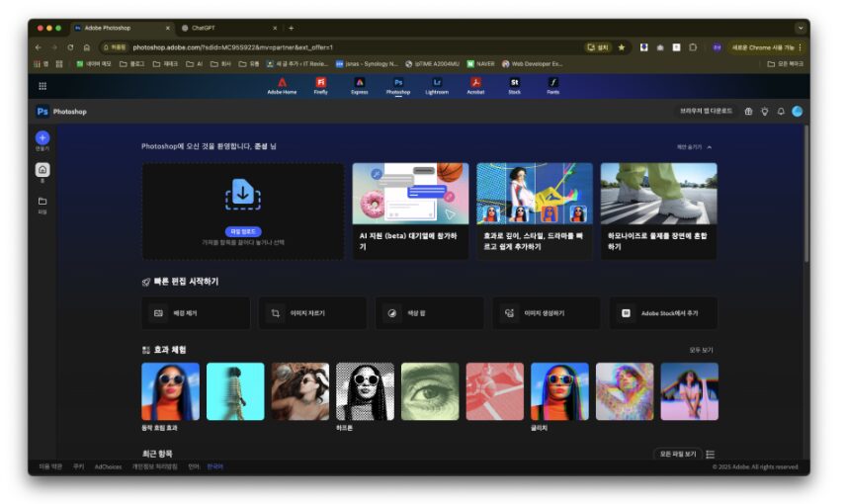Open the Files folder icon in sidebar
This screenshot has height=504, width=846.
coord(42,202)
